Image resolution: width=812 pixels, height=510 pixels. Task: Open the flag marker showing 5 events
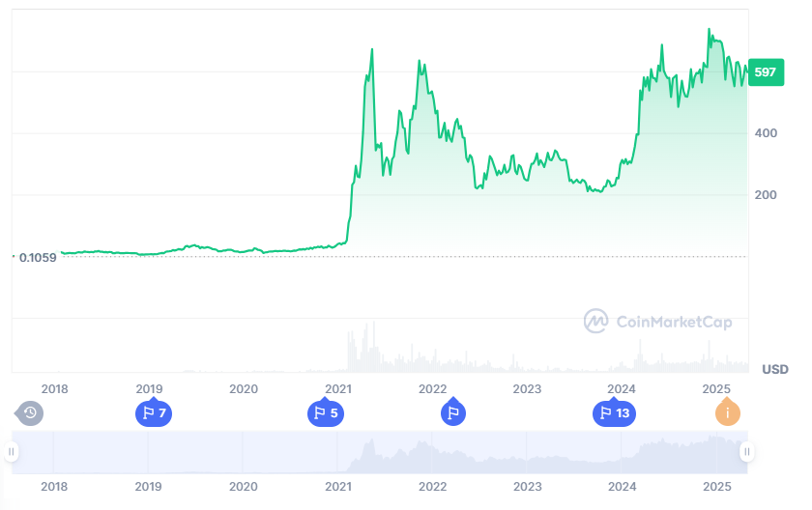[x=325, y=412]
